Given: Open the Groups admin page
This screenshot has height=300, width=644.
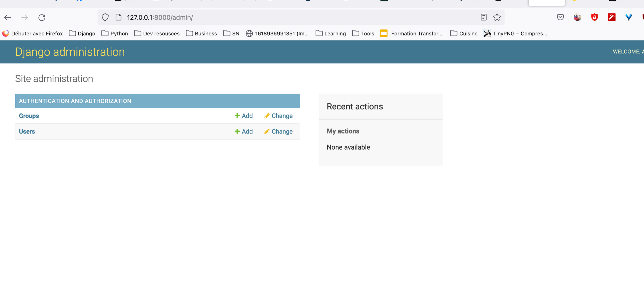Looking at the screenshot, I should click(28, 116).
